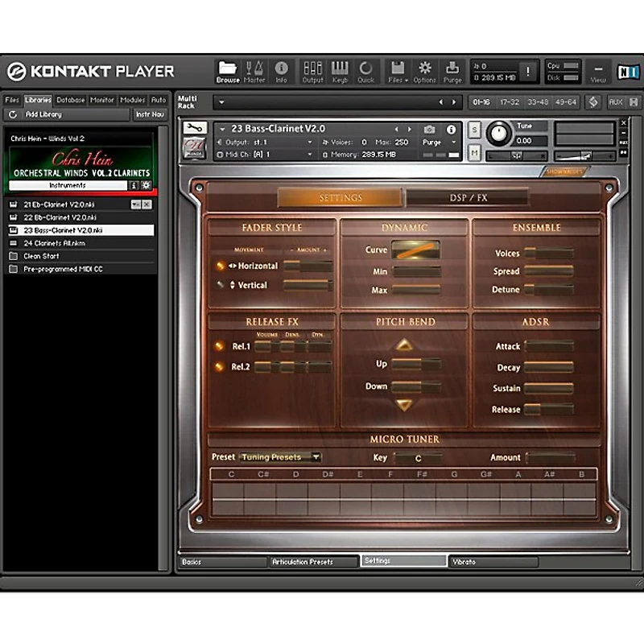Click the Purge icon in toolbar
Image resolution: width=644 pixels, height=644 pixels.
(x=452, y=72)
